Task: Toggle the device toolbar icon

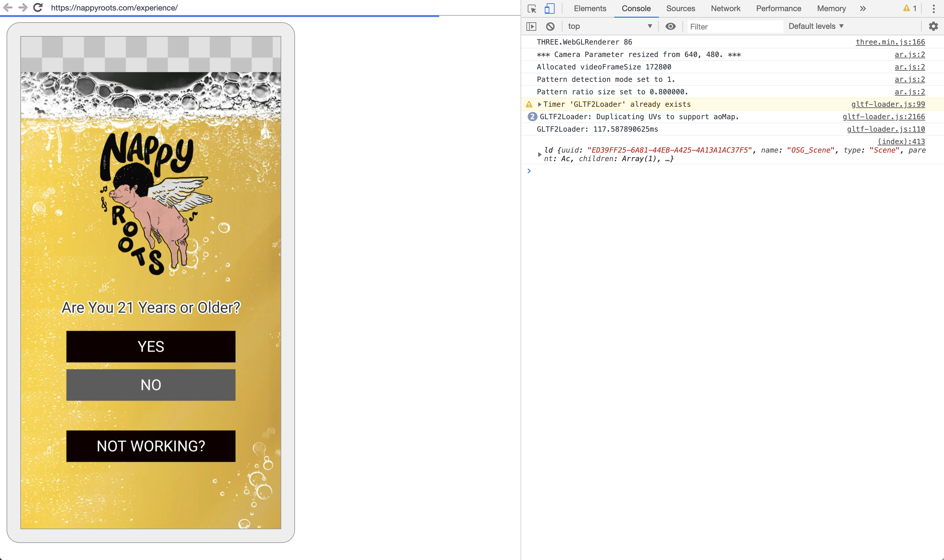Action: (549, 8)
